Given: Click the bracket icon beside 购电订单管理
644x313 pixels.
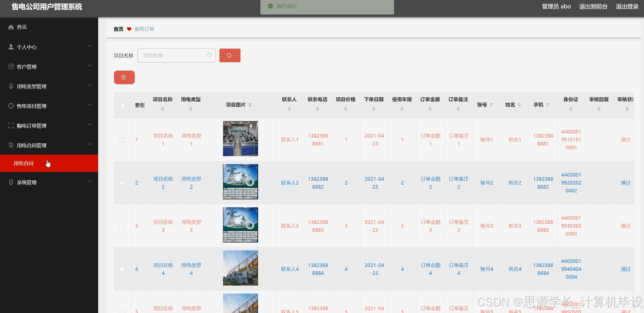Looking at the screenshot, I should click(x=11, y=125).
